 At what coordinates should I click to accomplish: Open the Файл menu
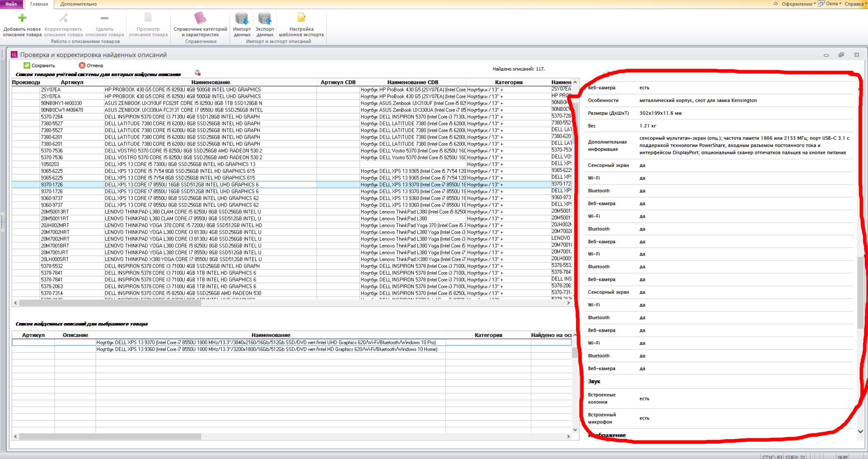pos(11,4)
